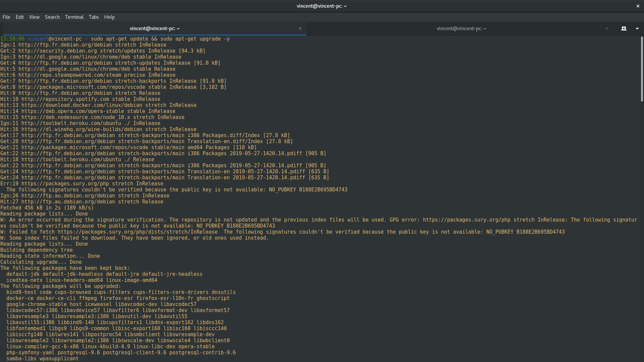Click the firefox-esr-l10n-fr package name
This screenshot has width=644, height=362.
coord(165,298)
